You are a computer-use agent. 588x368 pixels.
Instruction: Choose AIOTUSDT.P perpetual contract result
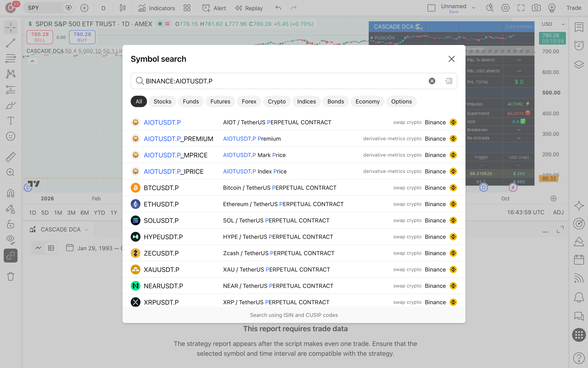coord(294,122)
